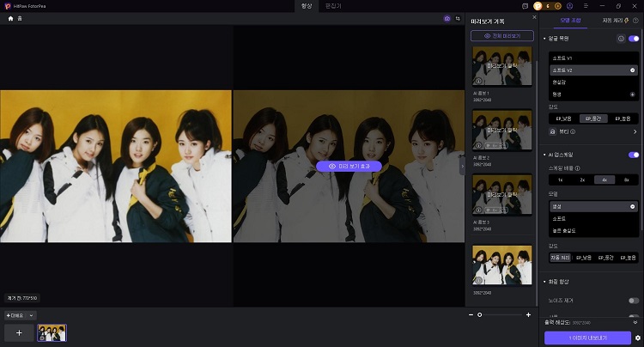Click the +더하요 add button
Image resolution: width=644 pixels, height=347 pixels.
click(15, 315)
